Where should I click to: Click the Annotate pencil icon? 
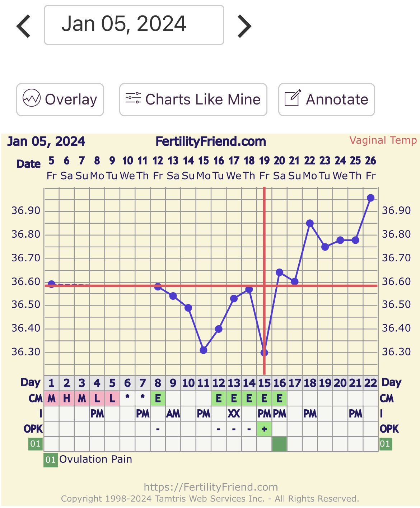tap(292, 98)
